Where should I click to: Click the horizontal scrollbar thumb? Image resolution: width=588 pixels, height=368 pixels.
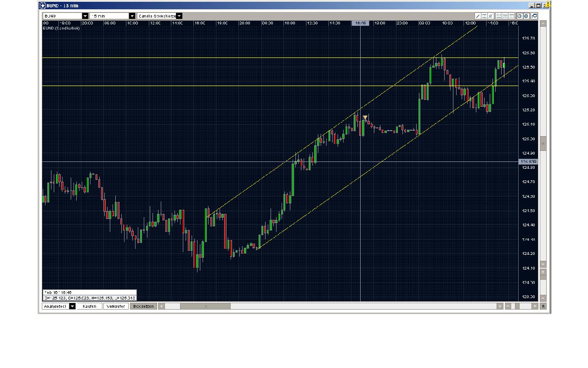[x=205, y=306]
